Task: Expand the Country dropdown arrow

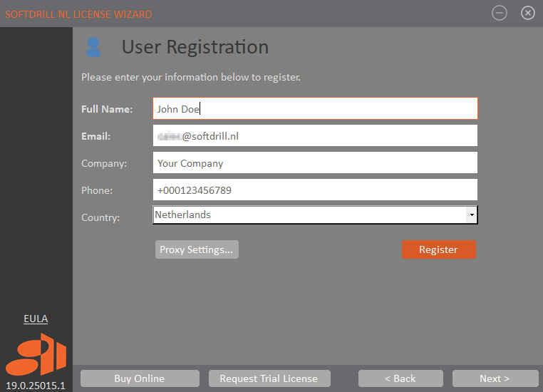Action: point(471,215)
